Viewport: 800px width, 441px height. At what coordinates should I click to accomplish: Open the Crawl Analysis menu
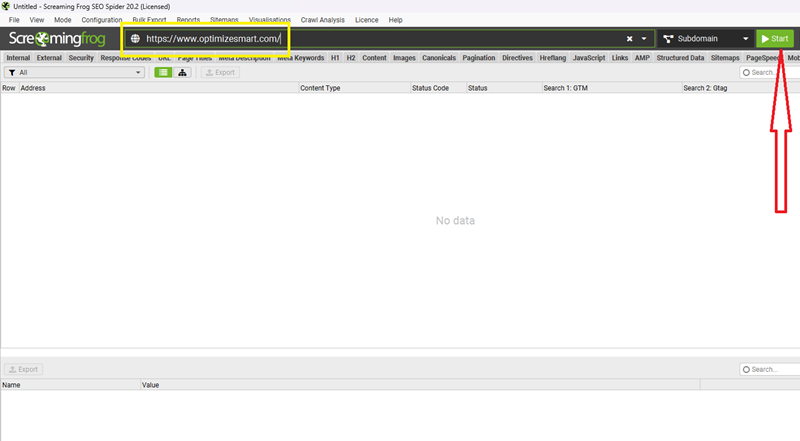tap(322, 20)
